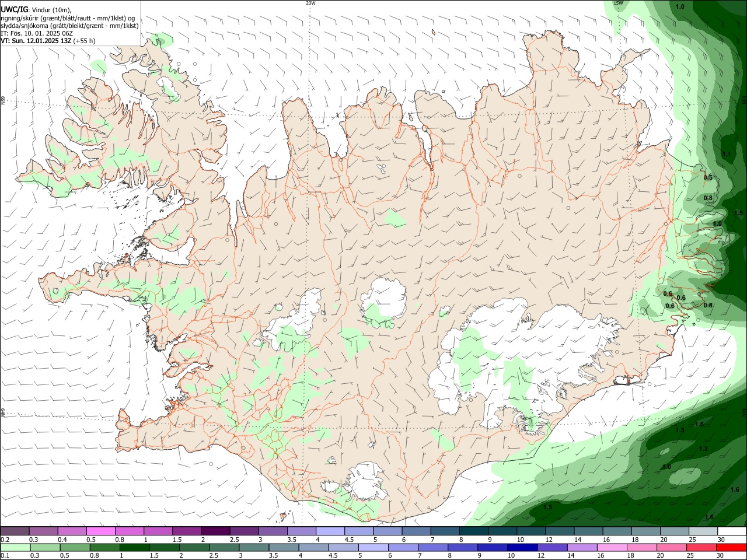Select the dusky purple 0.2 swatch in snow scale
This screenshot has width=747, height=560.
[x=15, y=531]
